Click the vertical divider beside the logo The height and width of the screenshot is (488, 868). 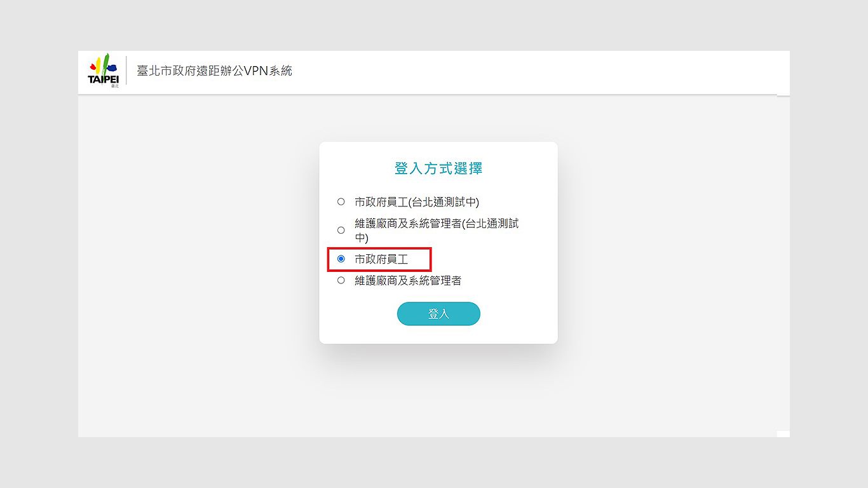click(x=126, y=71)
